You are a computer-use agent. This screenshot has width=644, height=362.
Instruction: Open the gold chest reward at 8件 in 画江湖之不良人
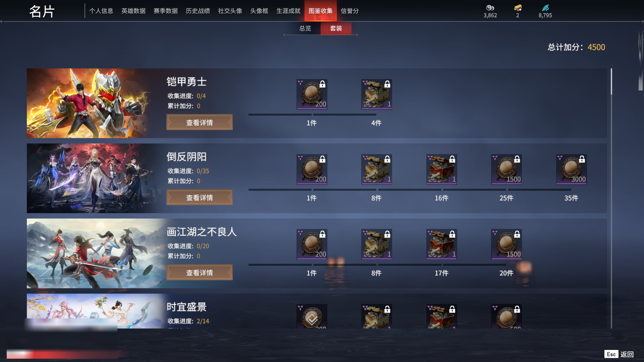[376, 245]
